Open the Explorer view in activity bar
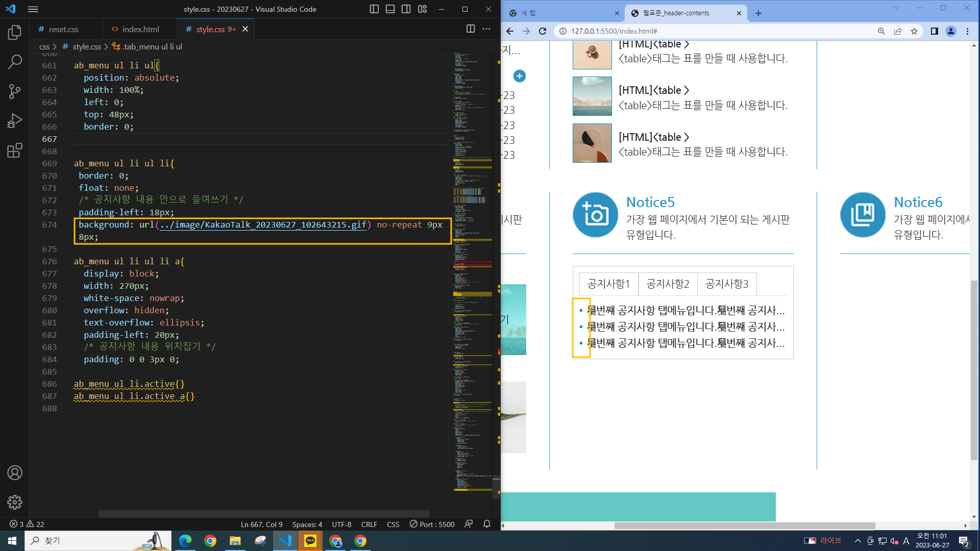The height and width of the screenshot is (551, 980). point(15,33)
